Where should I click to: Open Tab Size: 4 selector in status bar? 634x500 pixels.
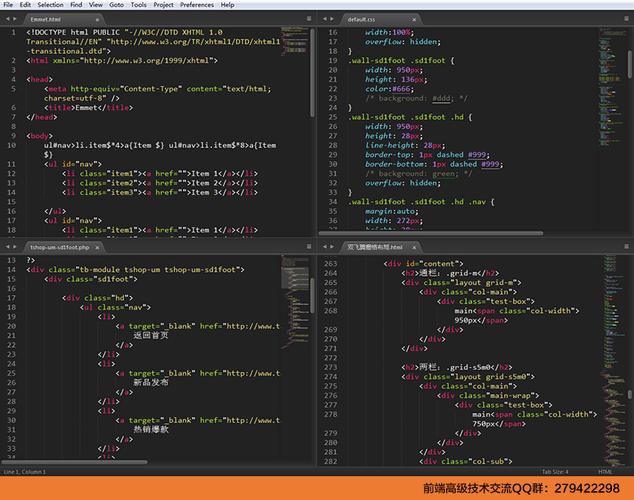554,471
